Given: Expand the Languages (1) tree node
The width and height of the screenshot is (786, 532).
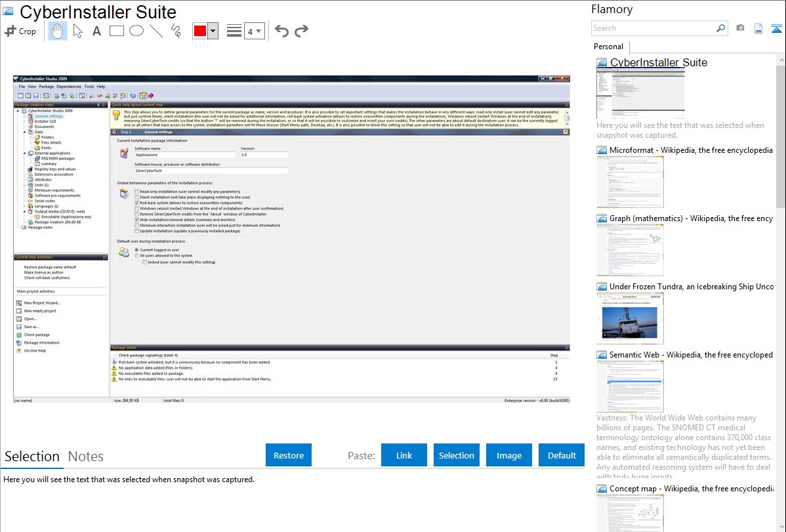Looking at the screenshot, I should point(24,206).
